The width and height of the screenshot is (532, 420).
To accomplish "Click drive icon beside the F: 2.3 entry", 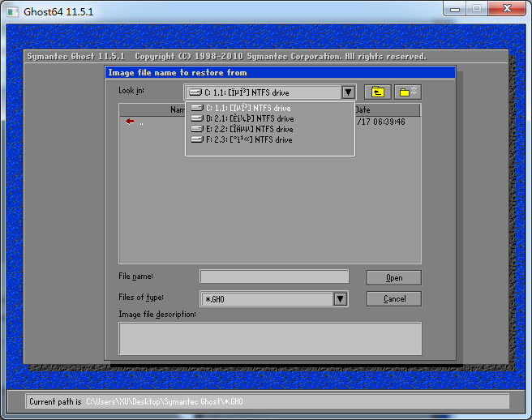I will click(x=197, y=139).
